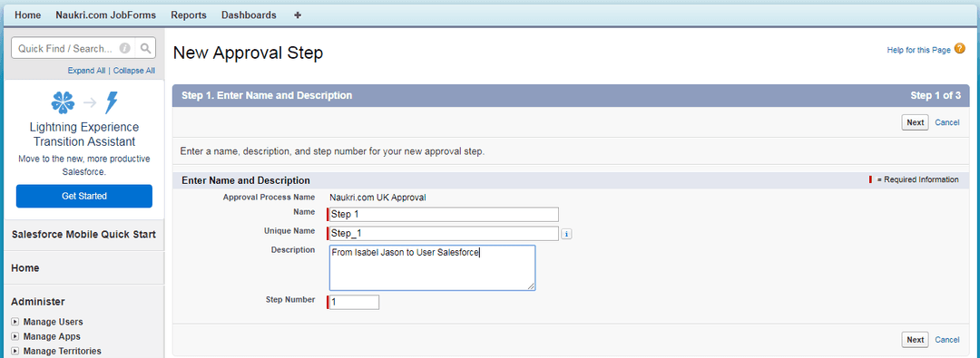Click the Manage Apps sidebar link

click(52, 336)
